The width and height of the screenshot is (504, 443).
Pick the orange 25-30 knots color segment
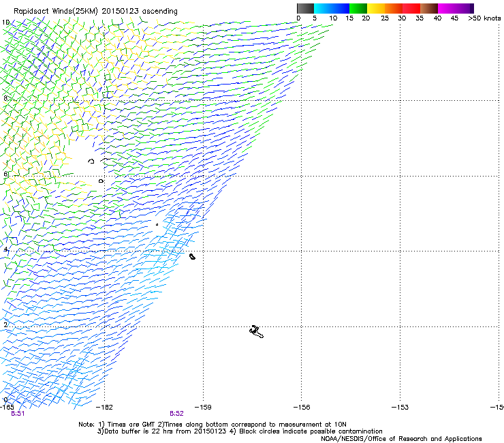pyautogui.click(x=394, y=8)
